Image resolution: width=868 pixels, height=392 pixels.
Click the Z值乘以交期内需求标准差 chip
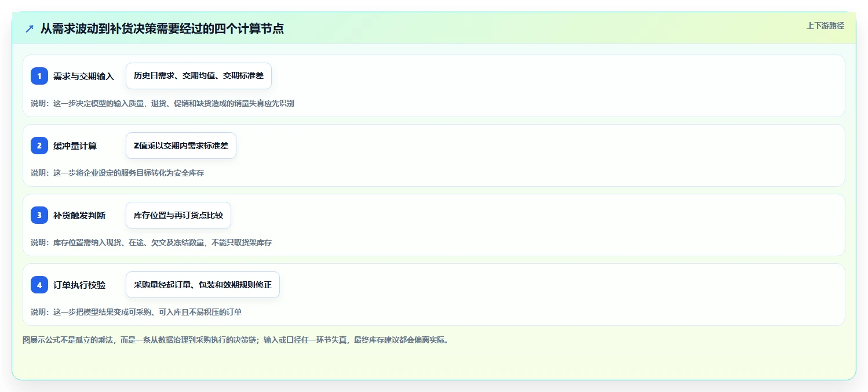[x=181, y=146]
